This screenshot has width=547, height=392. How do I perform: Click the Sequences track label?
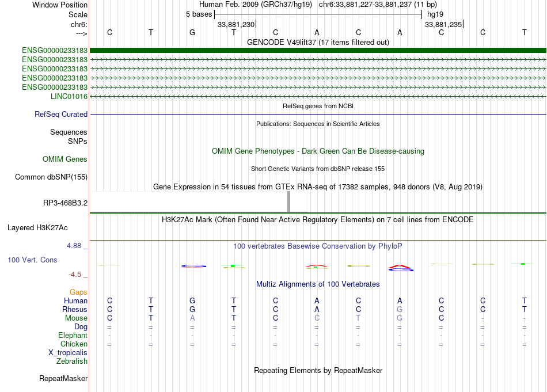click(69, 132)
